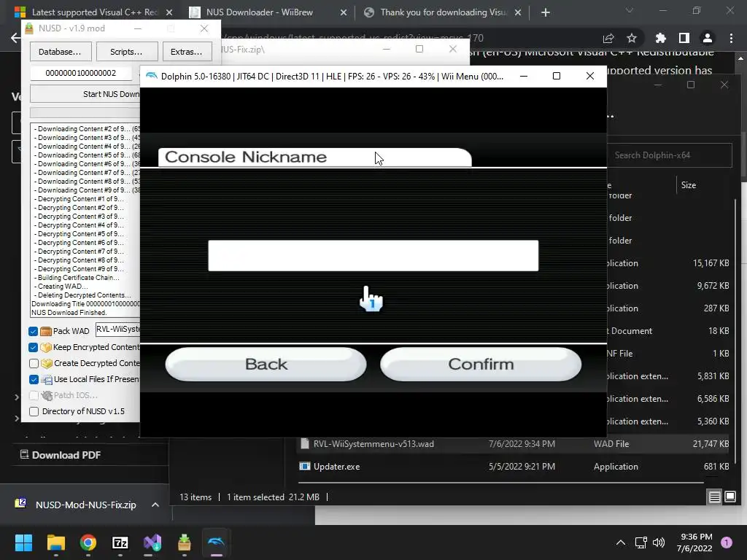Select Updater.exe file in Explorer
This screenshot has width=747, height=560.
(514, 467)
